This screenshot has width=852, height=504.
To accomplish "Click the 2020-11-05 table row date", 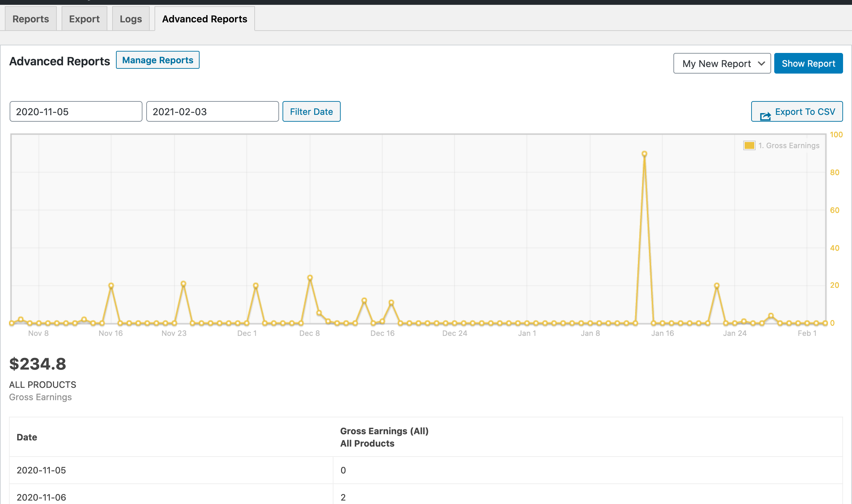I will [41, 470].
